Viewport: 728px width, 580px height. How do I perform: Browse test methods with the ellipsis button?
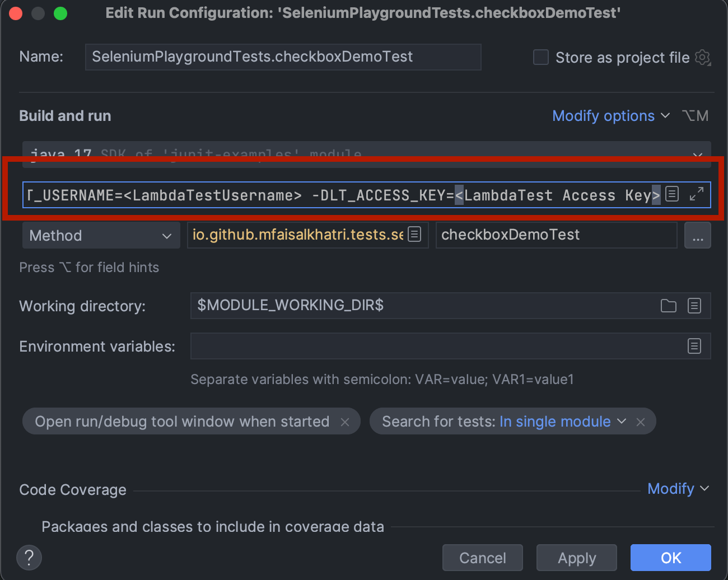[698, 235]
